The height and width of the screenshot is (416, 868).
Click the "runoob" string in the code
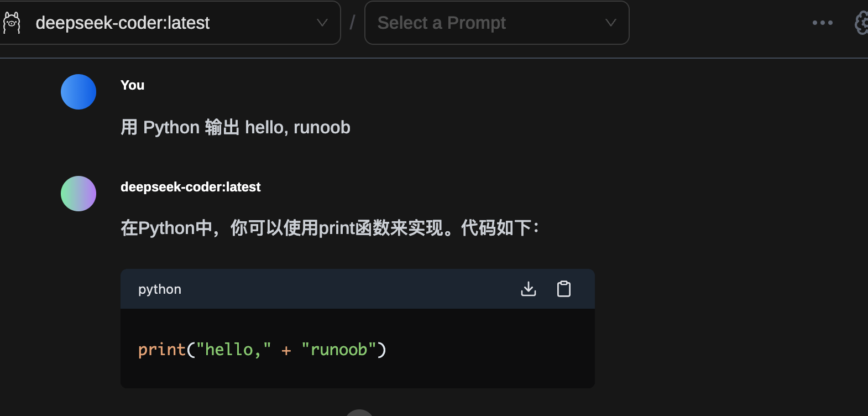(x=339, y=350)
